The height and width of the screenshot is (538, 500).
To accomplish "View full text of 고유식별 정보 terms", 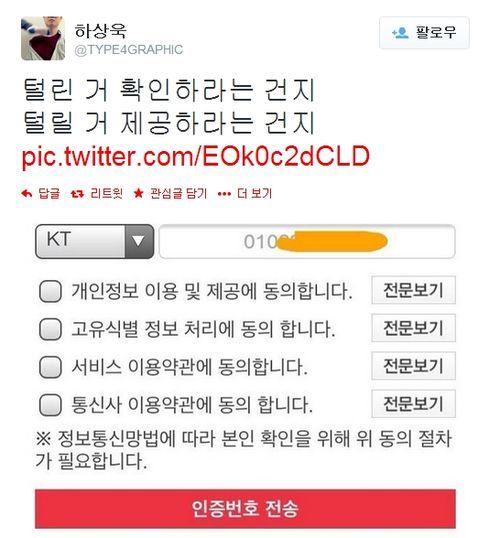I will pyautogui.click(x=414, y=328).
